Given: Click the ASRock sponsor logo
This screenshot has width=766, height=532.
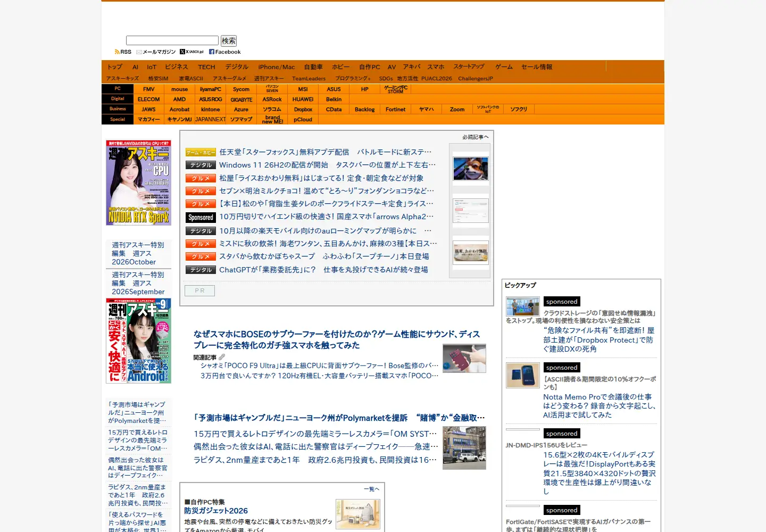Looking at the screenshot, I should point(272,99).
